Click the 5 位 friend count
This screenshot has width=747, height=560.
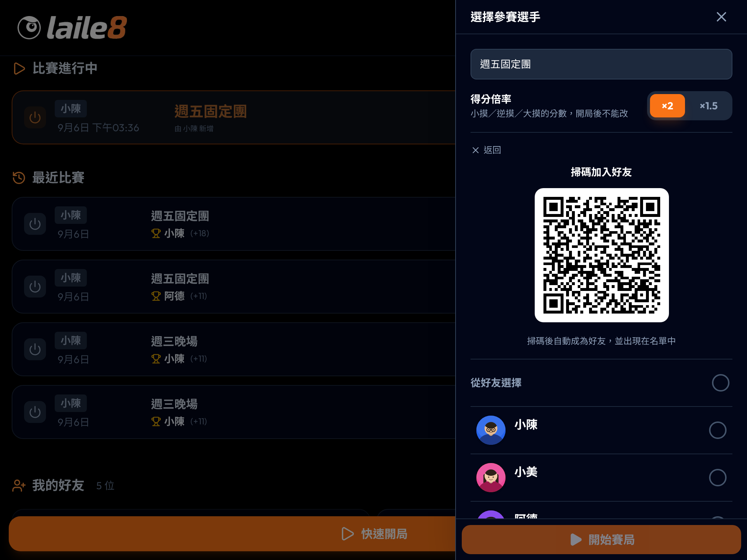point(105,486)
